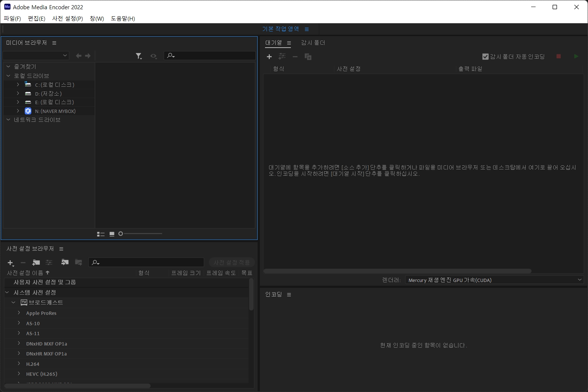Open the 사전 설정 브라우저 panel menu
This screenshot has height=392, width=588.
(x=61, y=249)
